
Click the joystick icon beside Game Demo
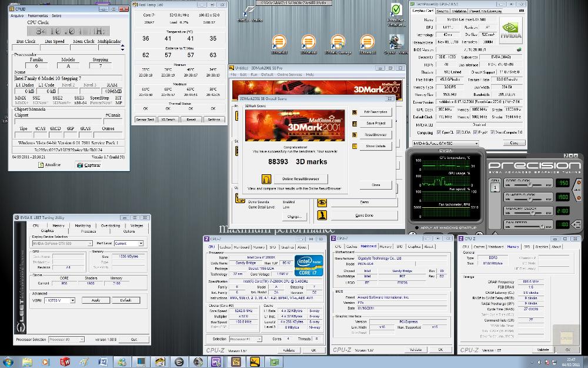coord(322,215)
